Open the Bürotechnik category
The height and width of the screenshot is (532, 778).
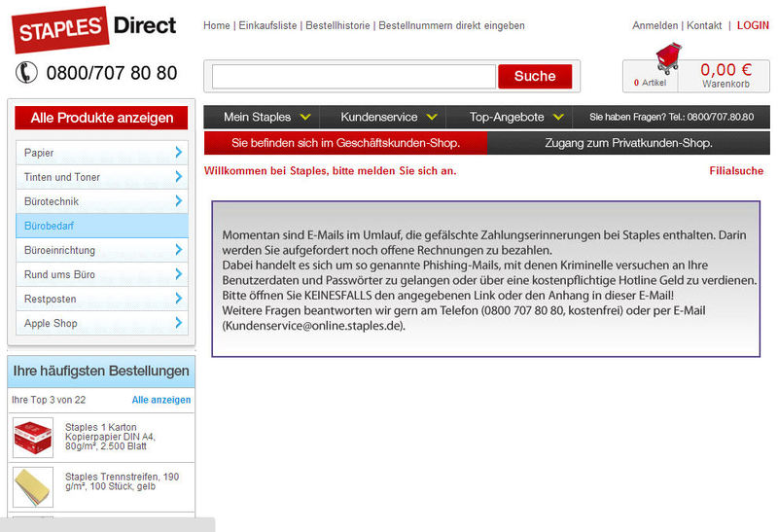(102, 201)
